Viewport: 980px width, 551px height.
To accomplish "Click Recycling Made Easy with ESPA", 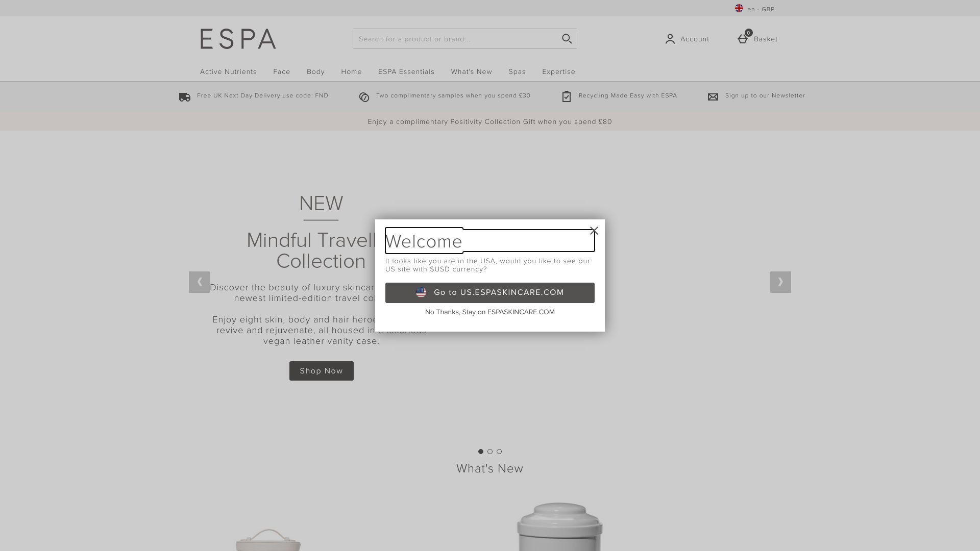I will pyautogui.click(x=628, y=96).
